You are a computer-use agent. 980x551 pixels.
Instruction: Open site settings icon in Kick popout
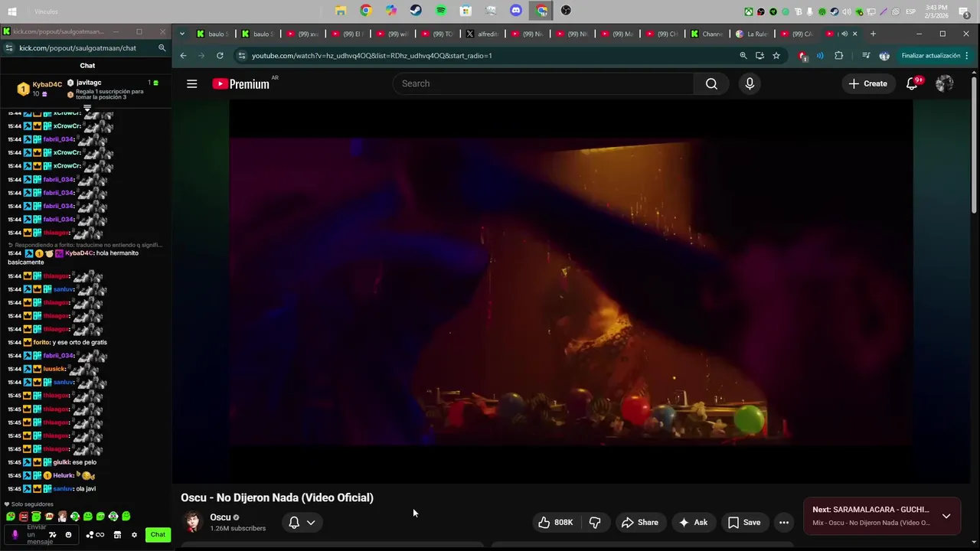click(x=8, y=47)
